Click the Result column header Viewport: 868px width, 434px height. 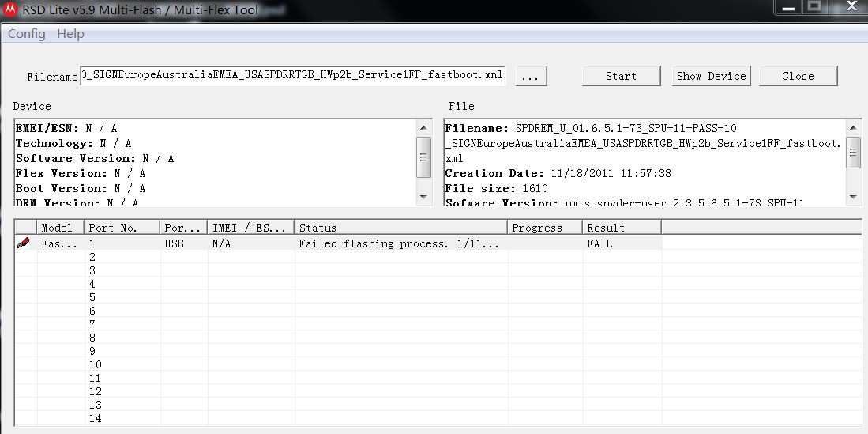click(622, 227)
